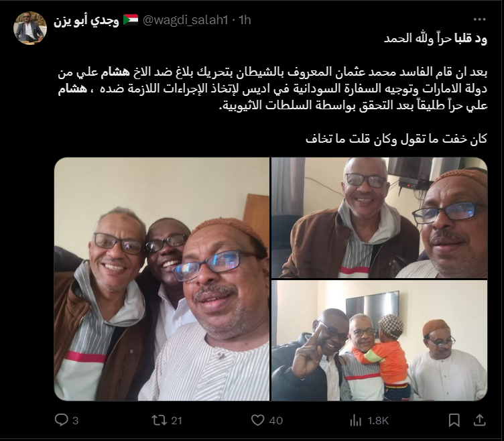The width and height of the screenshot is (504, 441).
Task: Click the retweet count 21
Action: (176, 420)
